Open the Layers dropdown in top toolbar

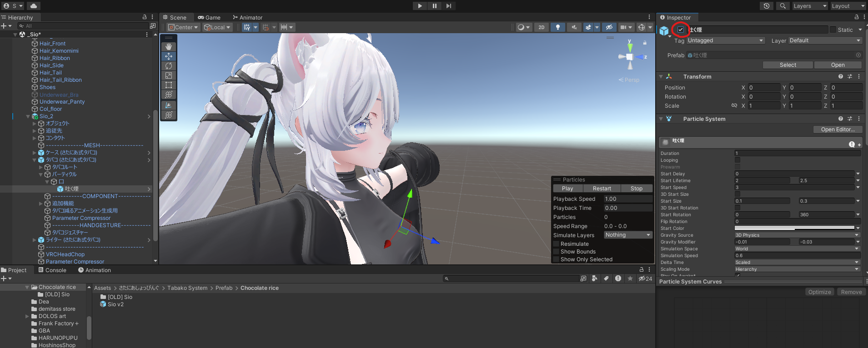tap(810, 6)
